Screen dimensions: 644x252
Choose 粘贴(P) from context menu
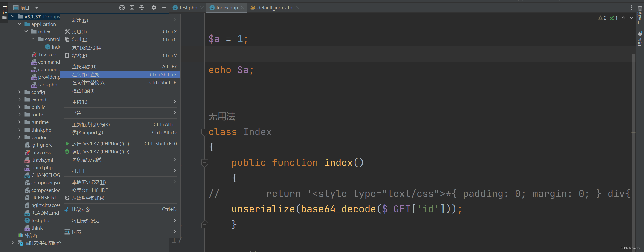(x=120, y=55)
